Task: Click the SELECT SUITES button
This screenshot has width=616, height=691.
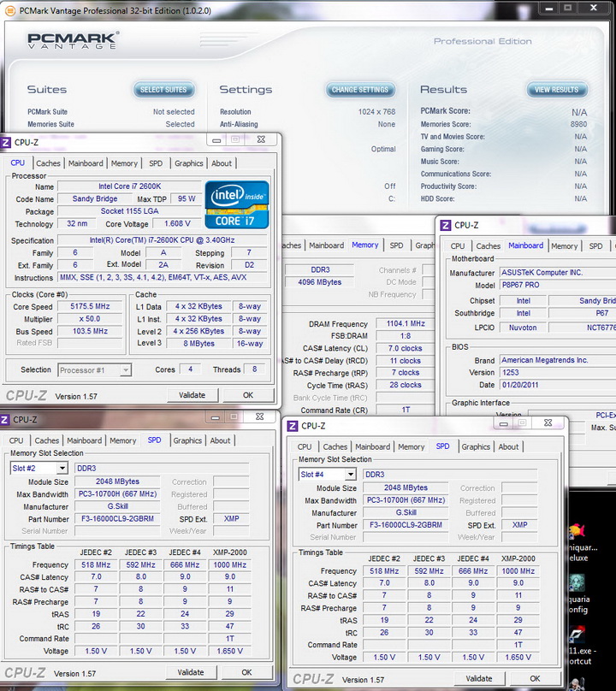Action: tap(163, 90)
